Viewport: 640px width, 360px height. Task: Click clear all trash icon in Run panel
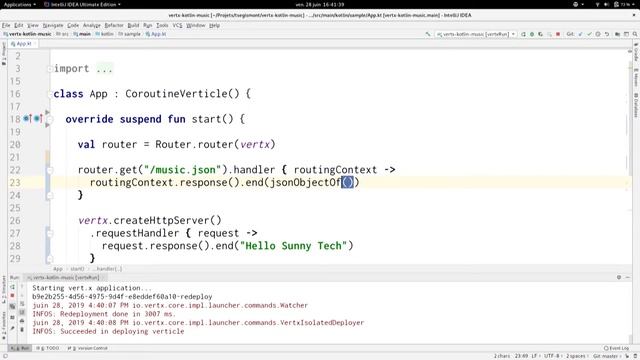pos(22,329)
